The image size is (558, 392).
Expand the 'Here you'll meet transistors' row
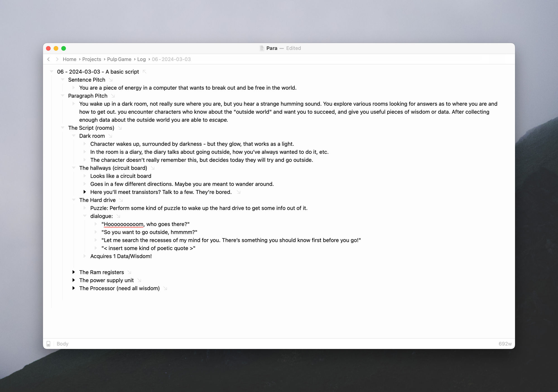pyautogui.click(x=85, y=192)
